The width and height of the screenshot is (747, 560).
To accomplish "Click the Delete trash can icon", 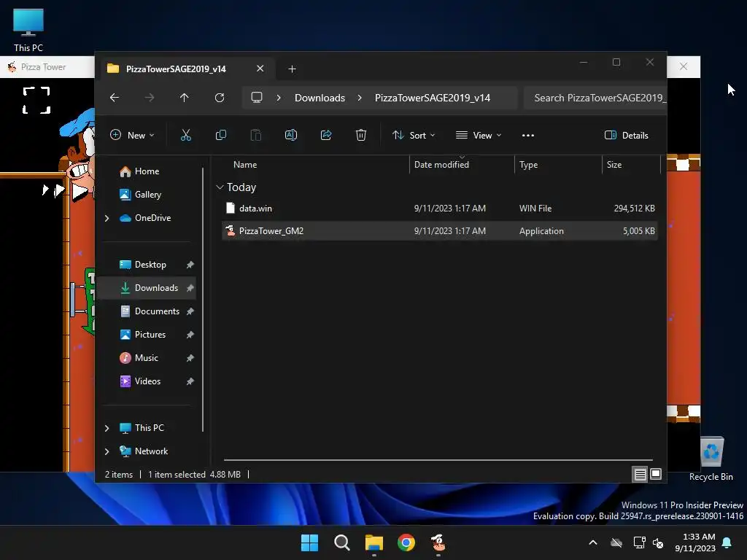I will point(361,135).
